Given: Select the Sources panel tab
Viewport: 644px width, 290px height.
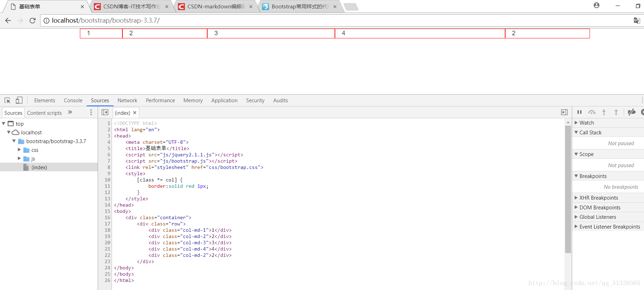Looking at the screenshot, I should click(x=100, y=101).
